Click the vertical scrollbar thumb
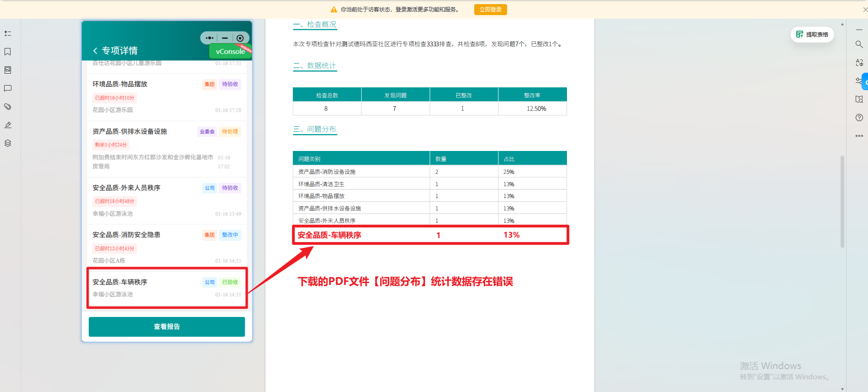The height and width of the screenshot is (392, 868). 842,201
